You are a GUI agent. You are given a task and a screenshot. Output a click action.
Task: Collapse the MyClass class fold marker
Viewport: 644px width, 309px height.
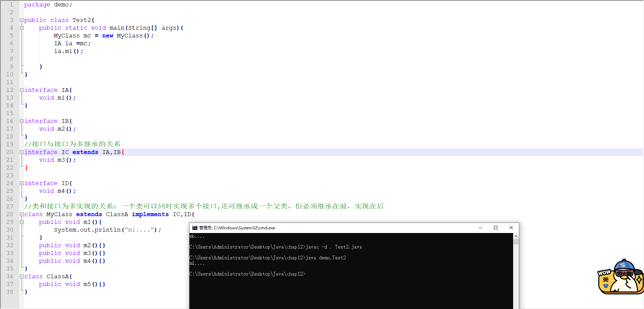coord(22,214)
